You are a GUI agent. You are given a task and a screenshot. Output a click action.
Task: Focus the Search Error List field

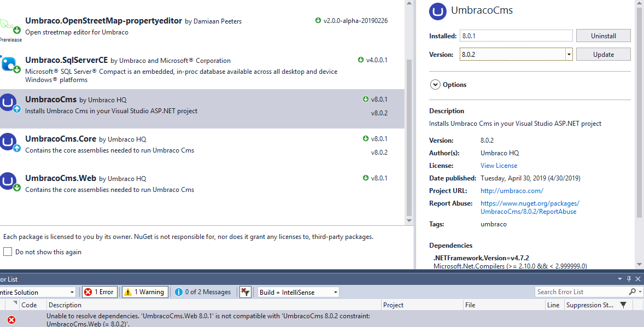click(x=582, y=291)
